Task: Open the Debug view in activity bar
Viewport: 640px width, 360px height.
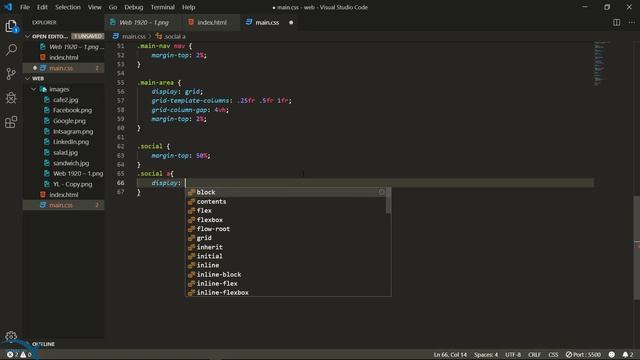Action: 11,98
